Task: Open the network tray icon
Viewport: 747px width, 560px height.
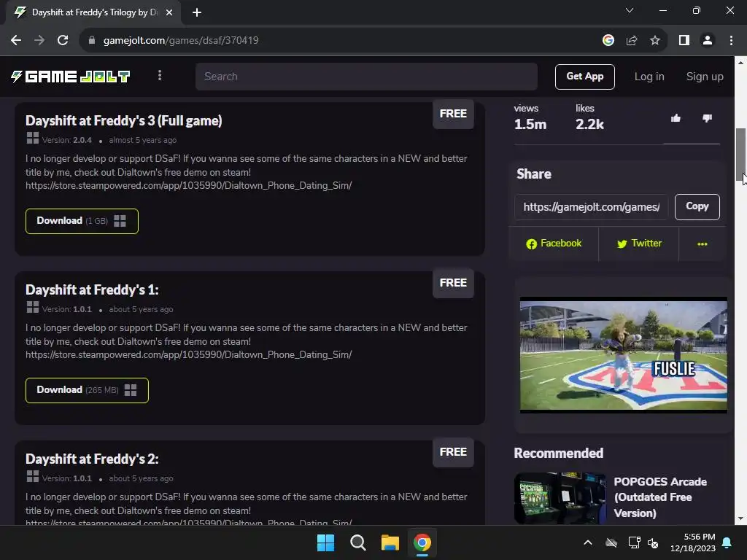Action: tap(634, 542)
